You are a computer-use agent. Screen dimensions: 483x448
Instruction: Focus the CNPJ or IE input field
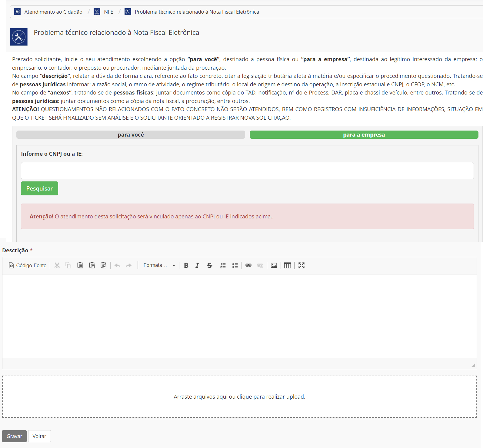(247, 171)
